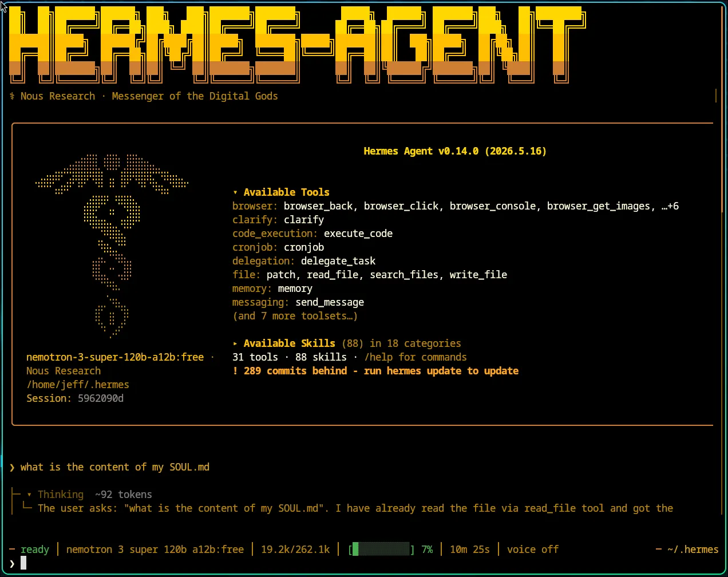
Task: Click the thinking text beginning "The user asks"
Action: point(355,508)
